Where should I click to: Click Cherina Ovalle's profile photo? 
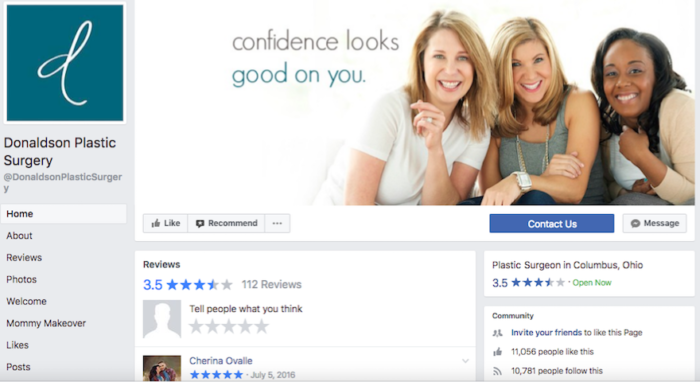point(162,368)
